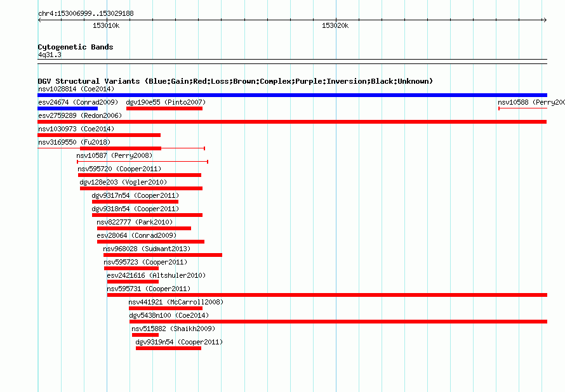Open the nsv10588 variant label
Screen dimensions: 565x392
pos(531,102)
